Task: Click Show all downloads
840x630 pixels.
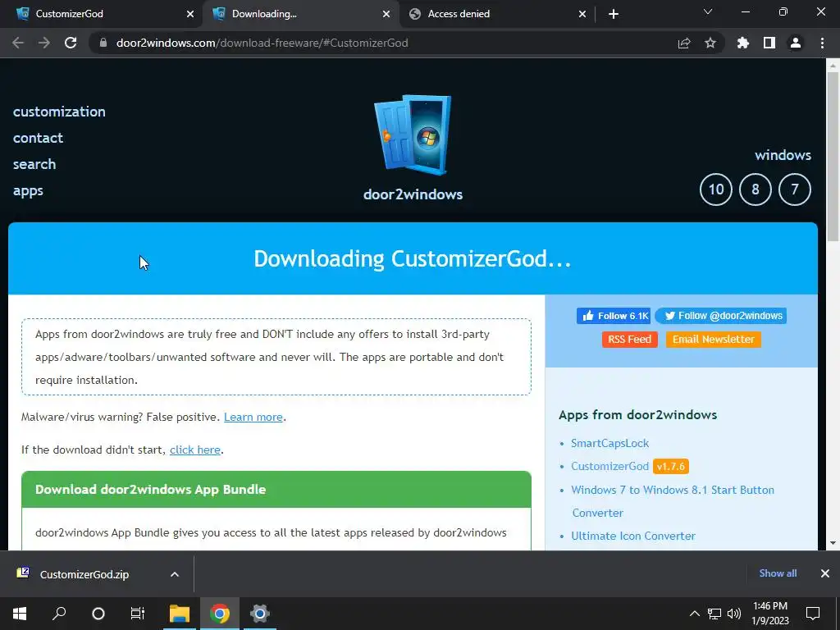Action: click(778, 573)
